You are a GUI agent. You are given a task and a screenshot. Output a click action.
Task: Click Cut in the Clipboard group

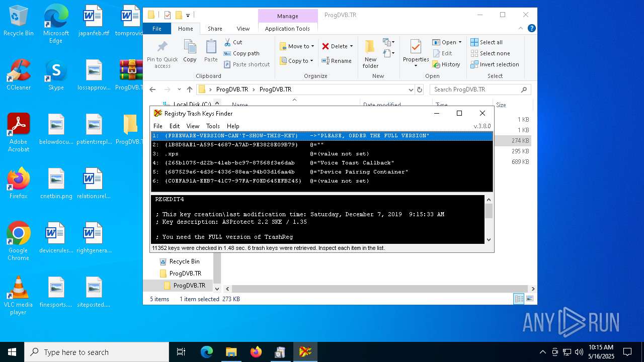coord(233,42)
